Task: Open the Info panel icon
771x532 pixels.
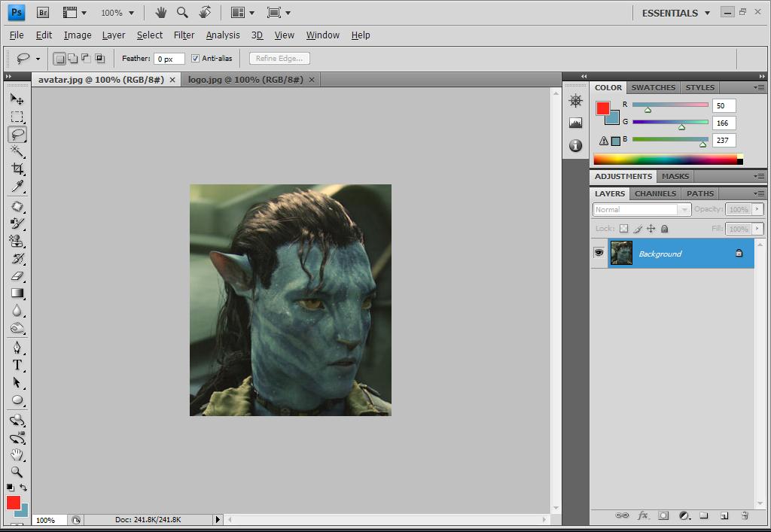Action: 575,145
